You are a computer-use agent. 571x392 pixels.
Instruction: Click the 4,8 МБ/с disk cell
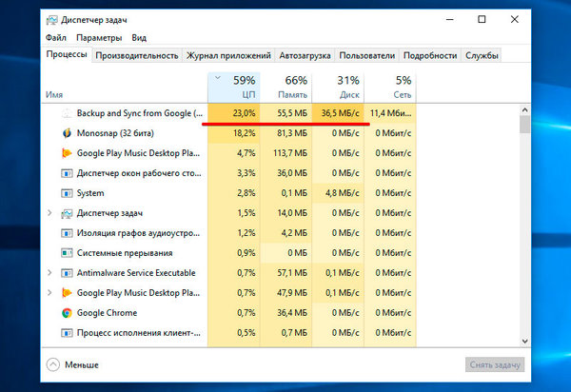coord(338,193)
